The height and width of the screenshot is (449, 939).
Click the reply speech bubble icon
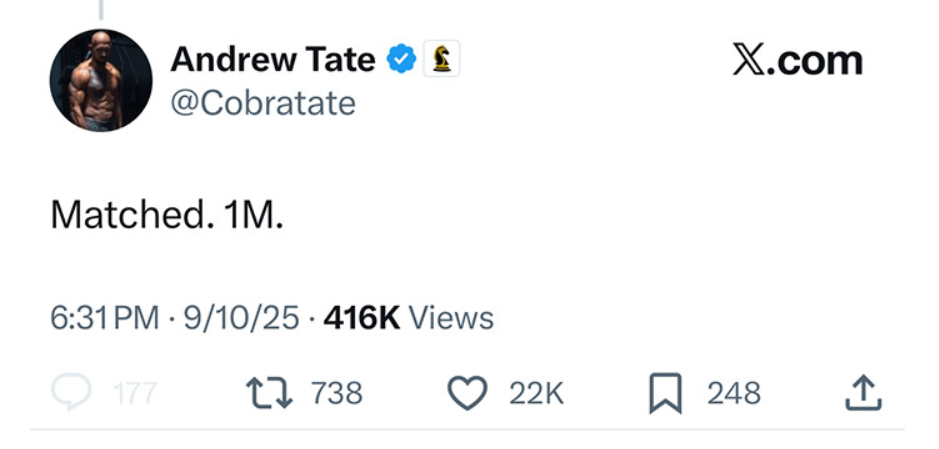click(71, 393)
